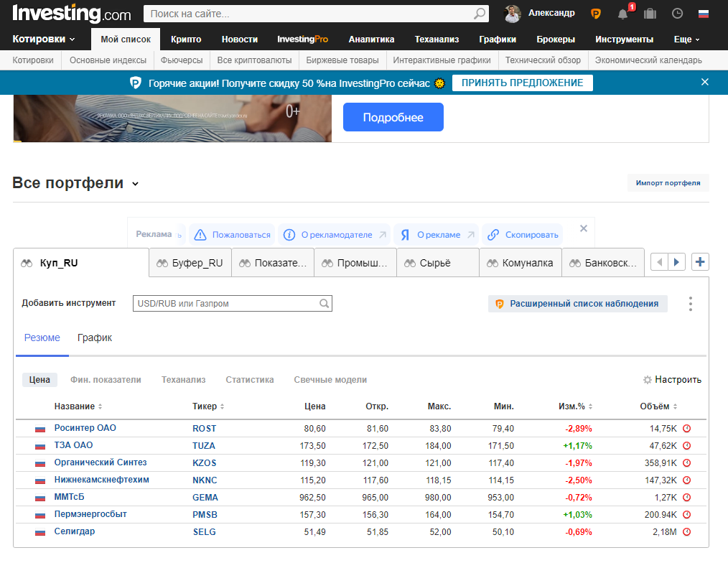Change language via Russian flag icon

tap(704, 14)
